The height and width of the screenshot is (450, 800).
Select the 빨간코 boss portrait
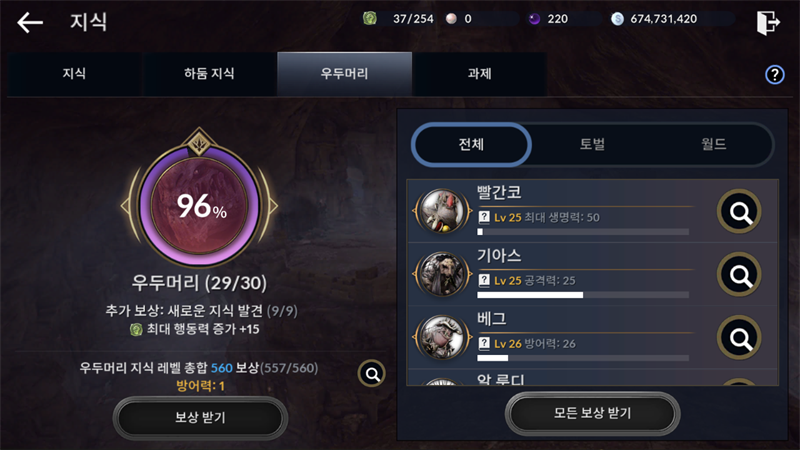click(x=442, y=211)
